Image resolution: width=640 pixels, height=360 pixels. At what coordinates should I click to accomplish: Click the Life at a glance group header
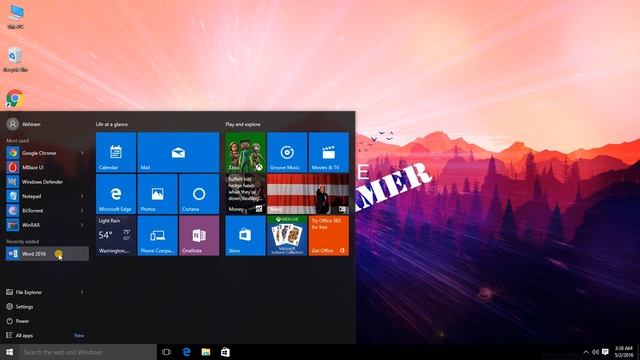[112, 124]
